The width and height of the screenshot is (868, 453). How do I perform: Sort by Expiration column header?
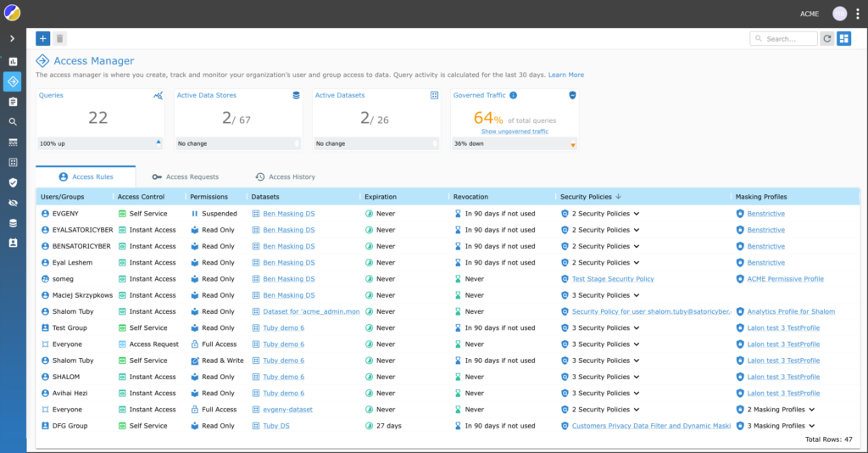pyautogui.click(x=381, y=197)
